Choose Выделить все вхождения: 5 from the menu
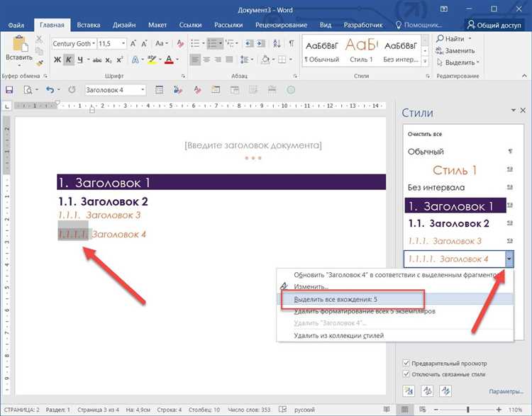The width and height of the screenshot is (532, 416). 336,299
